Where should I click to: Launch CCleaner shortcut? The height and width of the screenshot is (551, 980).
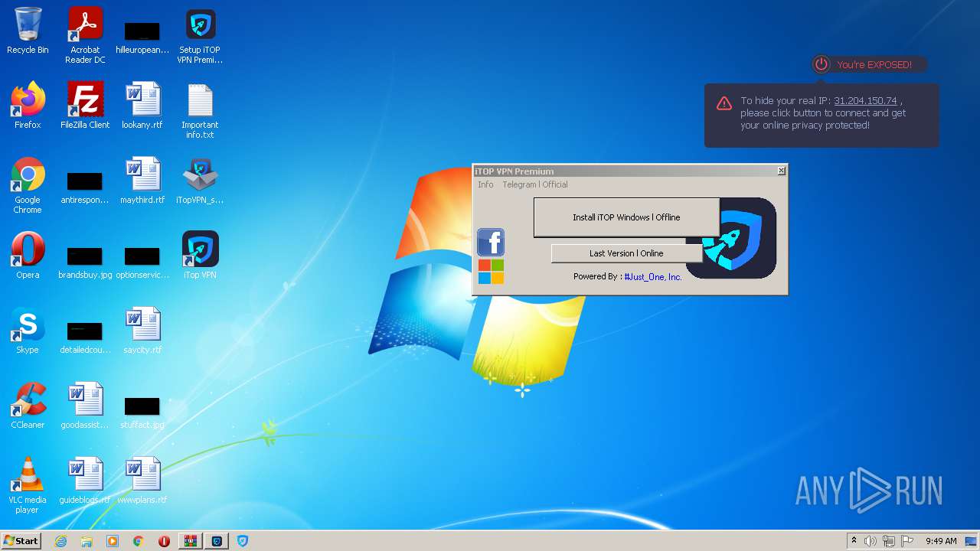28,406
